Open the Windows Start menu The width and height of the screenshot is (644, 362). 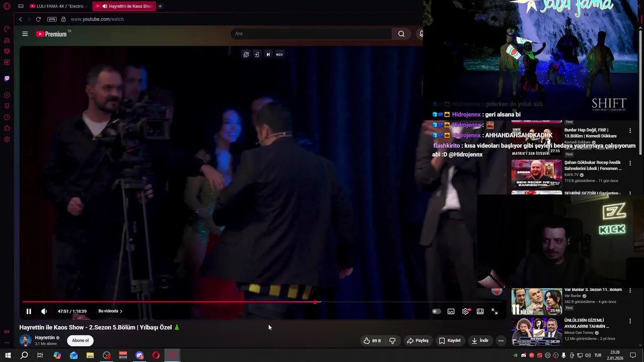tap(8, 355)
